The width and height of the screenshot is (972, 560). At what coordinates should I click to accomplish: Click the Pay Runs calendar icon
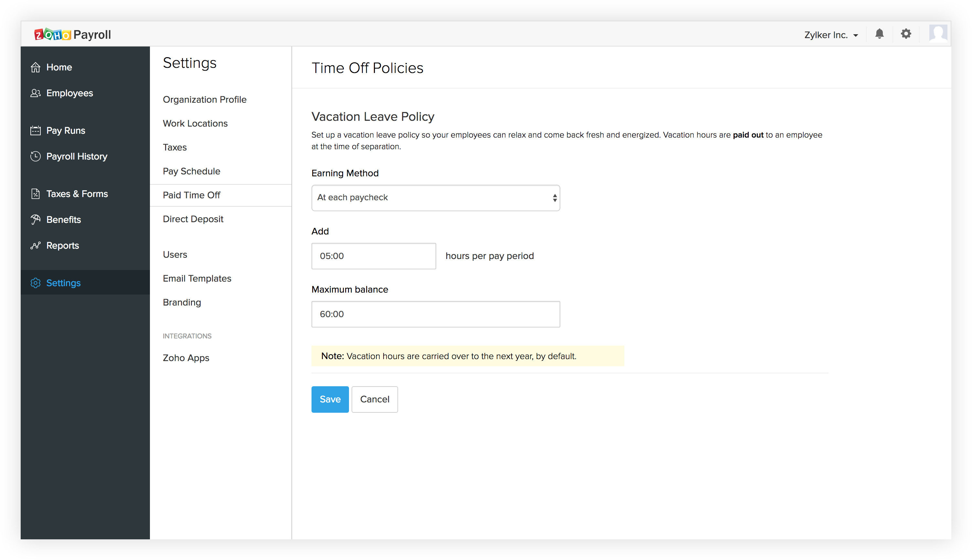coord(36,131)
